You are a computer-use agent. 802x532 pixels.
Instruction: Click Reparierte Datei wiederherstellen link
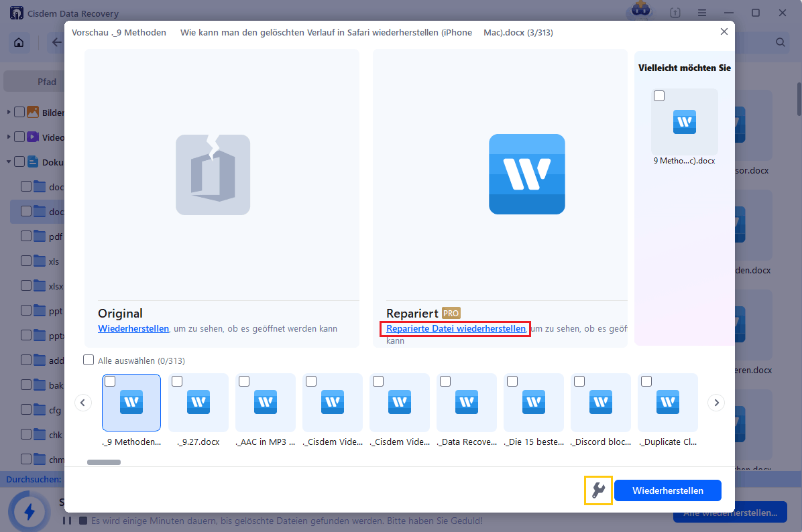(x=456, y=328)
